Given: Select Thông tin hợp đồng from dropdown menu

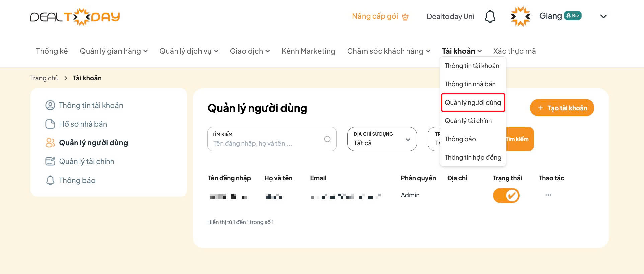Looking at the screenshot, I should (x=473, y=157).
